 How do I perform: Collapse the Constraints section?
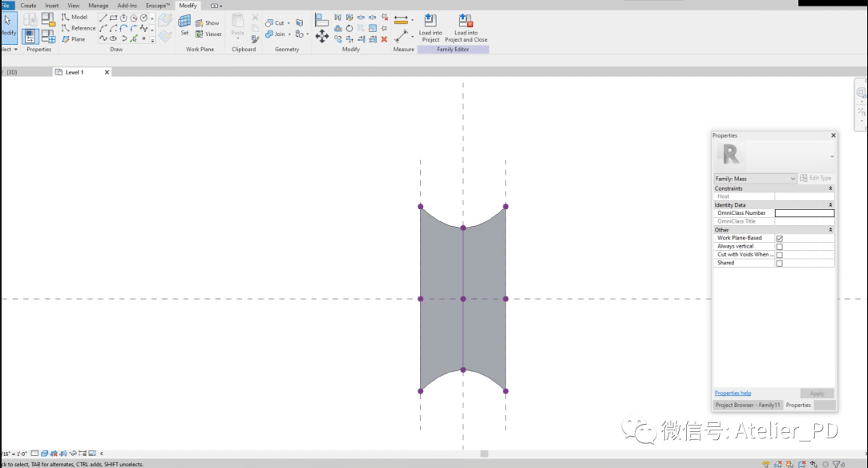(830, 188)
